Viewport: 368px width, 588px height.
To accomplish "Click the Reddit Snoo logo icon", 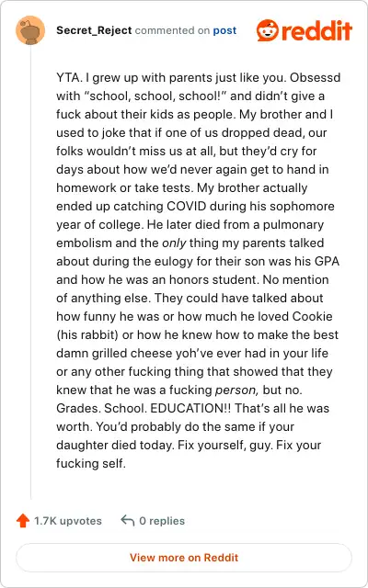I will 268,30.
